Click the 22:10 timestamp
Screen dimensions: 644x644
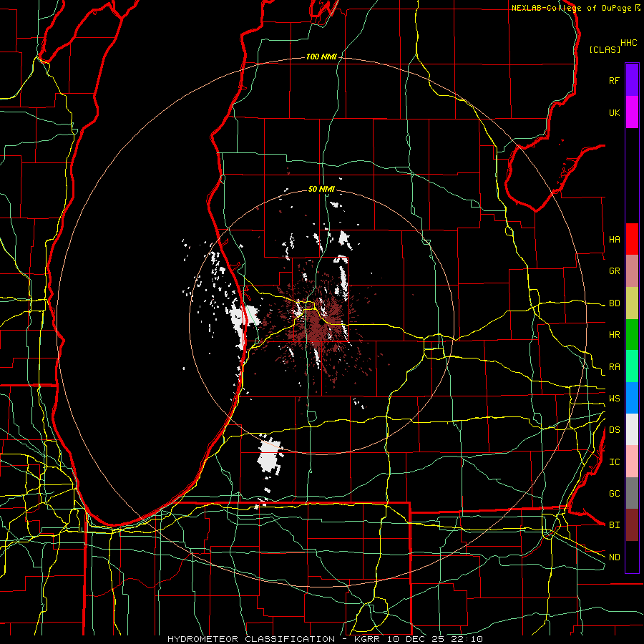tap(467, 639)
